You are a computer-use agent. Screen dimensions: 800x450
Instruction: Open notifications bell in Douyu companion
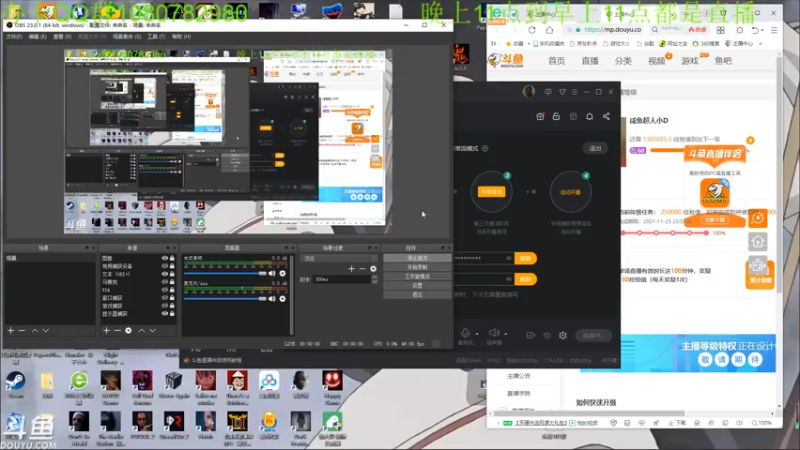pyautogui.click(x=589, y=116)
